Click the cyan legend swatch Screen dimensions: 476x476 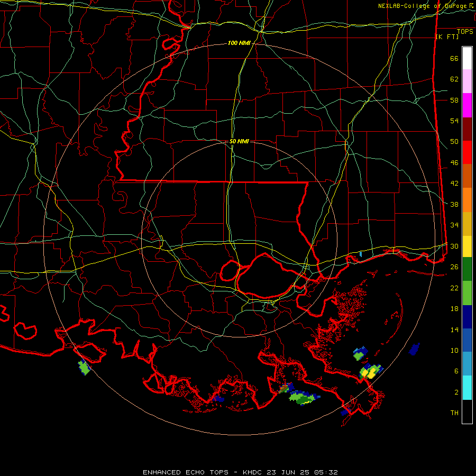[467, 388]
